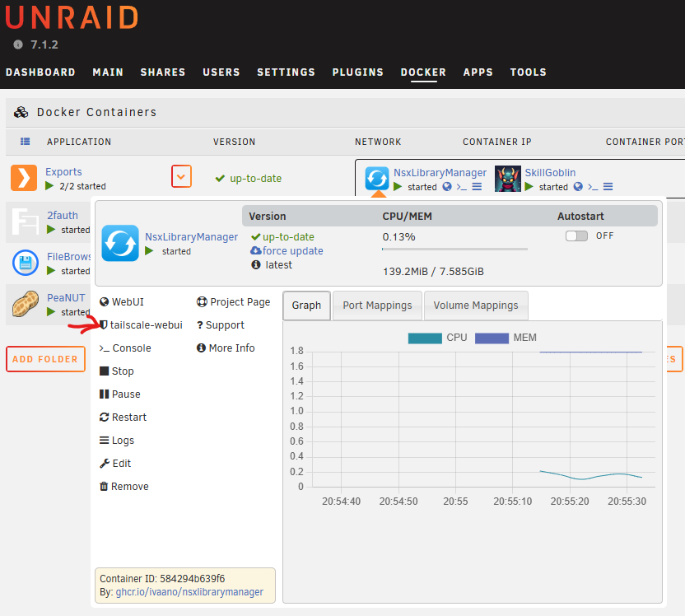The width and height of the screenshot is (685, 616).
Task: Toggle CPU series in graph legend
Action: tap(437, 338)
